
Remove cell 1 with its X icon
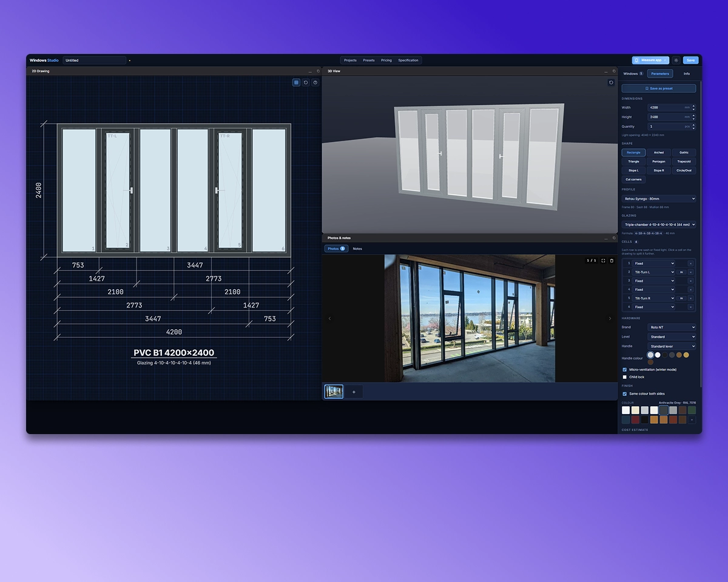click(x=690, y=264)
